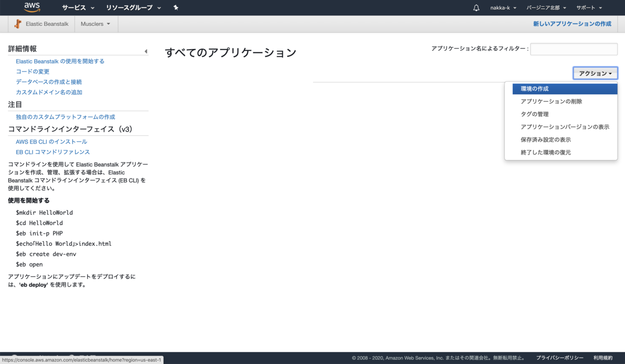Open AWS EB CLI のインストール link

coord(51,142)
